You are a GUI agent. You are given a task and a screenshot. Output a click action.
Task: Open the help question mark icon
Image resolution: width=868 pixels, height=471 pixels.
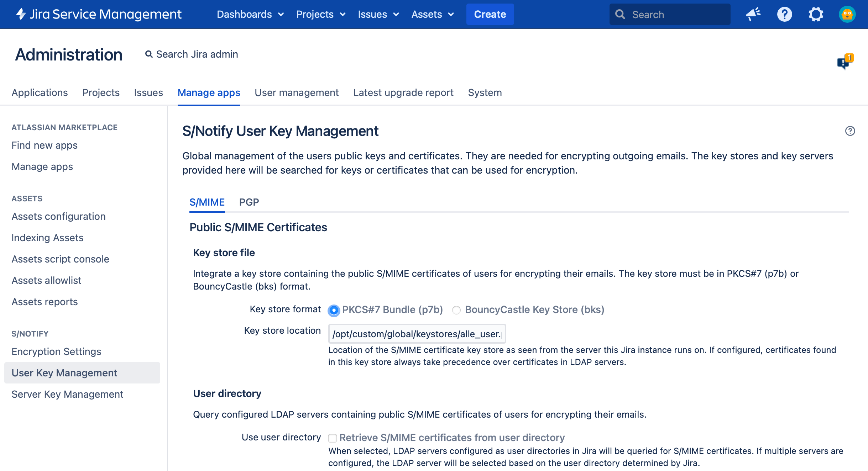tap(784, 14)
